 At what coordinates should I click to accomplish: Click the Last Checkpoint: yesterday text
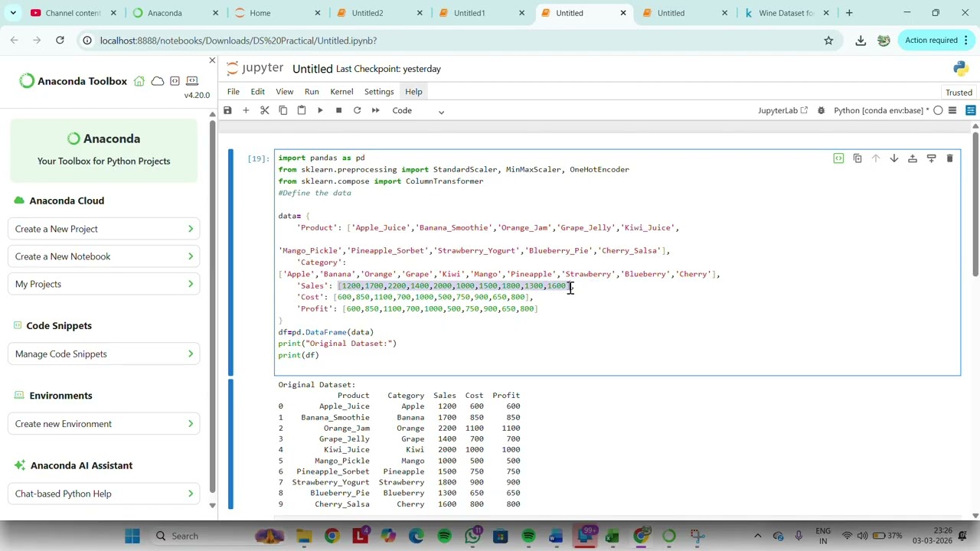[x=388, y=69]
